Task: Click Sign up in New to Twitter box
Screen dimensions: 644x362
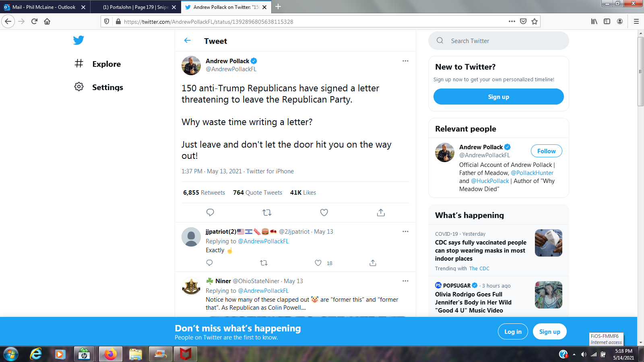Action: click(x=498, y=97)
